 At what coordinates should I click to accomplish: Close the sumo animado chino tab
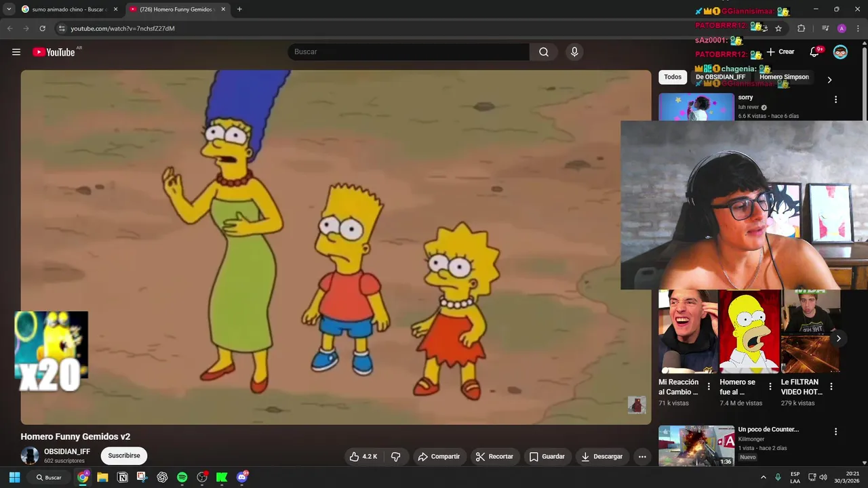pos(115,9)
